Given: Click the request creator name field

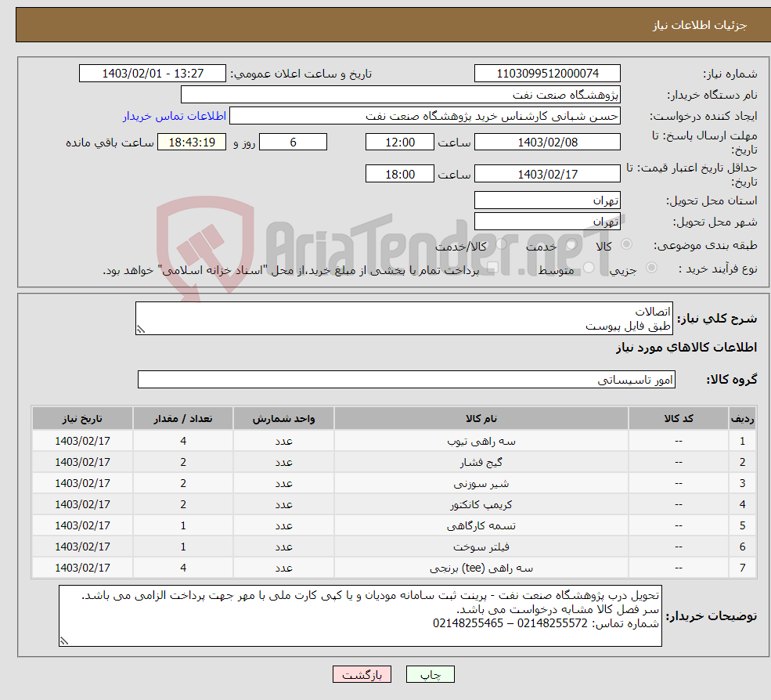Looking at the screenshot, I should click(425, 116).
